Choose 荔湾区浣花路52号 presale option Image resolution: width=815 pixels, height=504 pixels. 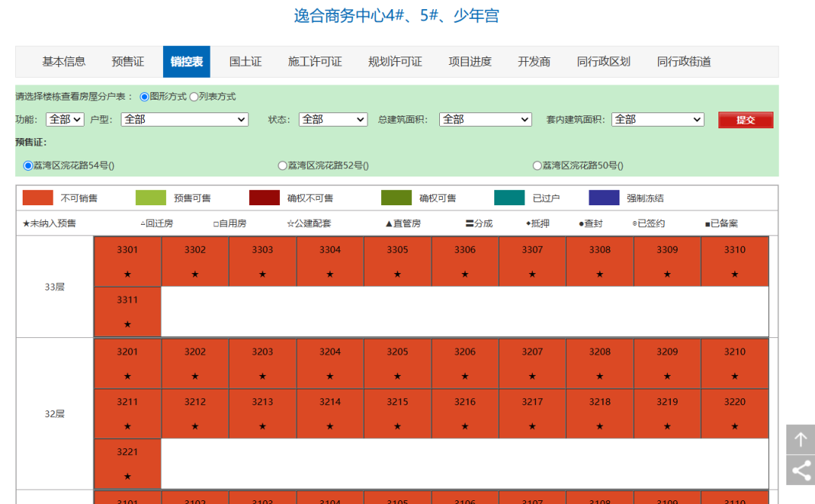click(282, 165)
